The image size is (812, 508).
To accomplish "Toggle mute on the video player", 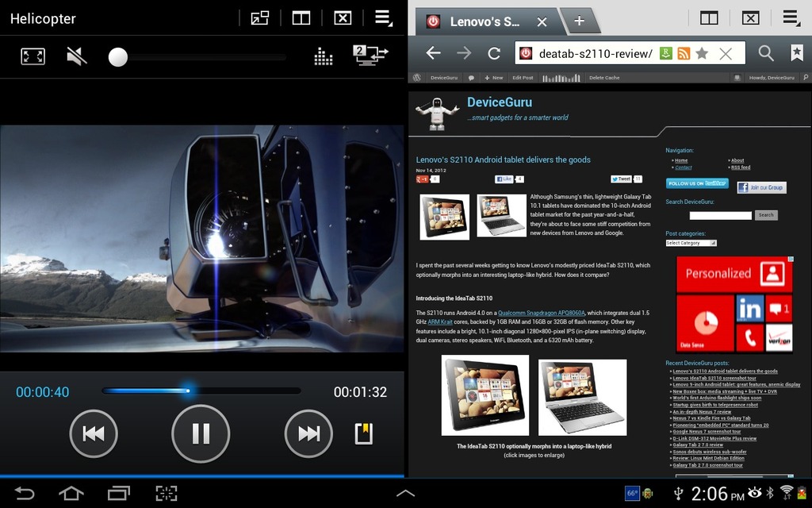I will 77,56.
